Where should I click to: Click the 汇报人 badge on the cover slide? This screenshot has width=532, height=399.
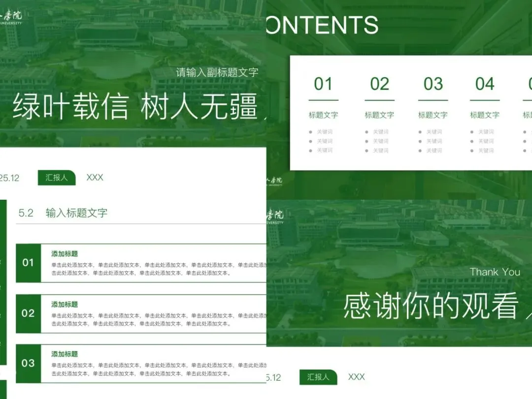coord(57,178)
